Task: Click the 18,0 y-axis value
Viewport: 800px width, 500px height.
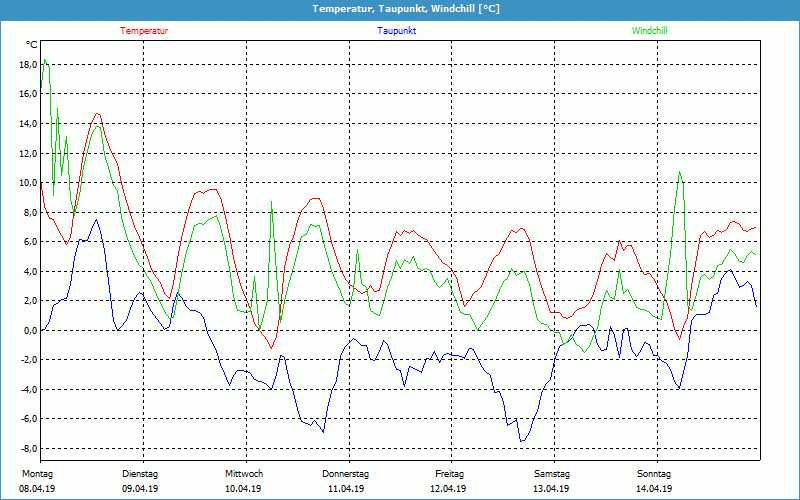Action: (x=28, y=64)
